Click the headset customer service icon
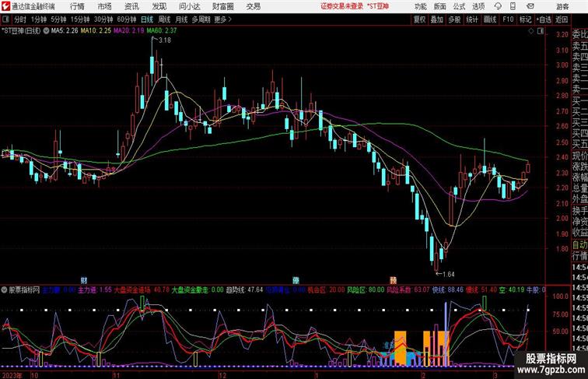 [x=498, y=6]
